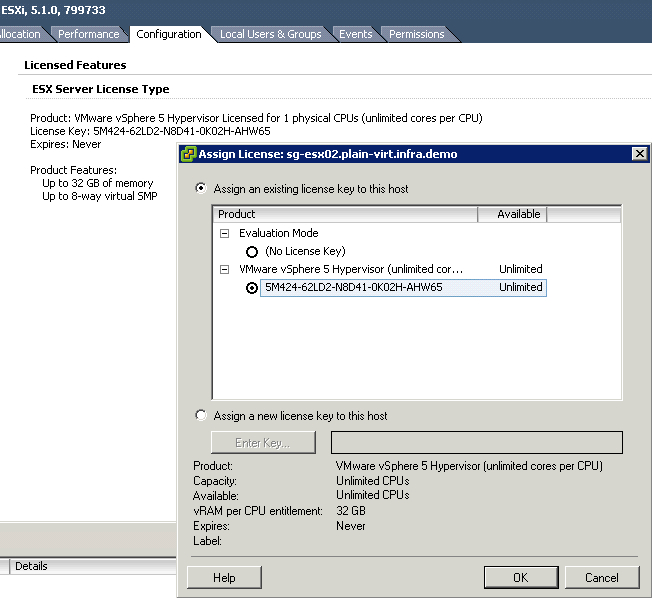652x598 pixels.
Task: Close the Assign License dialog
Action: 640,154
